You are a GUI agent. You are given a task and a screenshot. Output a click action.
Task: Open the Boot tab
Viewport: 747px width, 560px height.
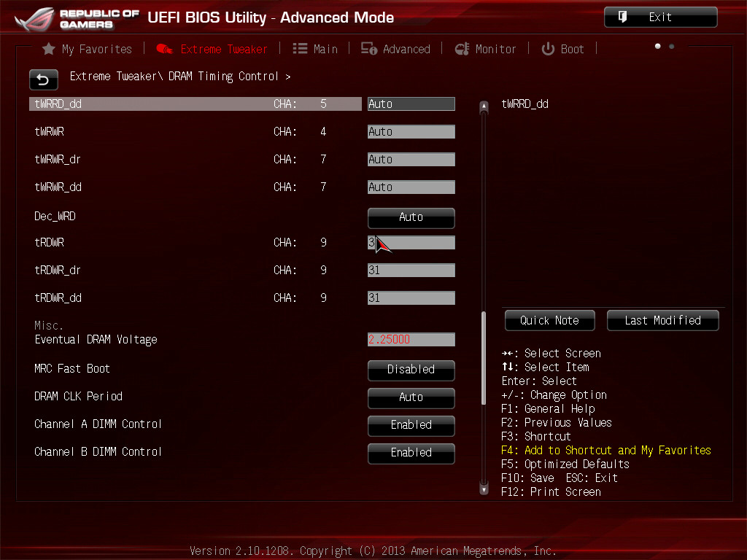[x=562, y=49]
